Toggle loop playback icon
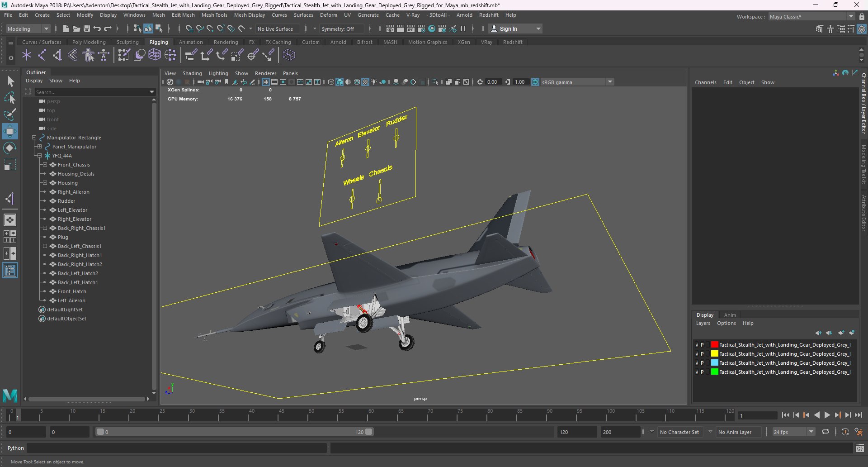 [826, 432]
